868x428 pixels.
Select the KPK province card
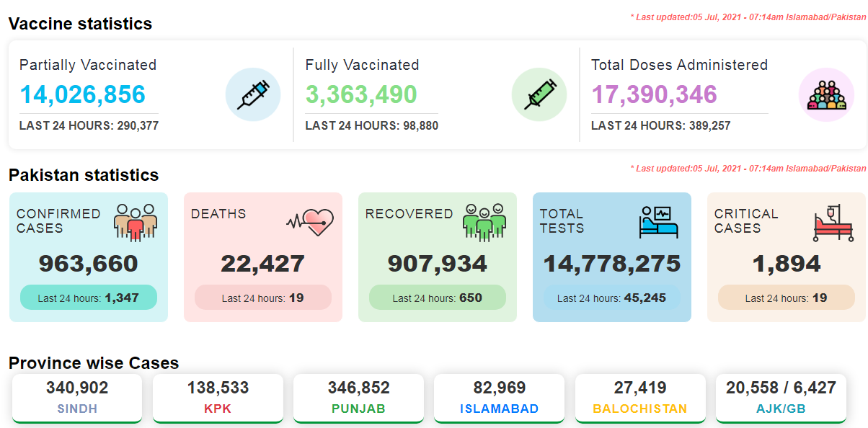pyautogui.click(x=218, y=398)
